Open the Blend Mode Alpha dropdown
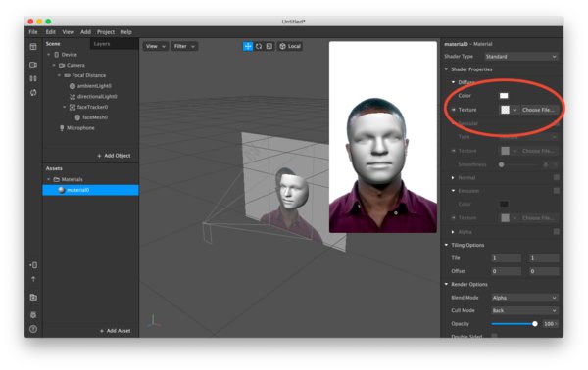588x370 pixels. coord(524,298)
